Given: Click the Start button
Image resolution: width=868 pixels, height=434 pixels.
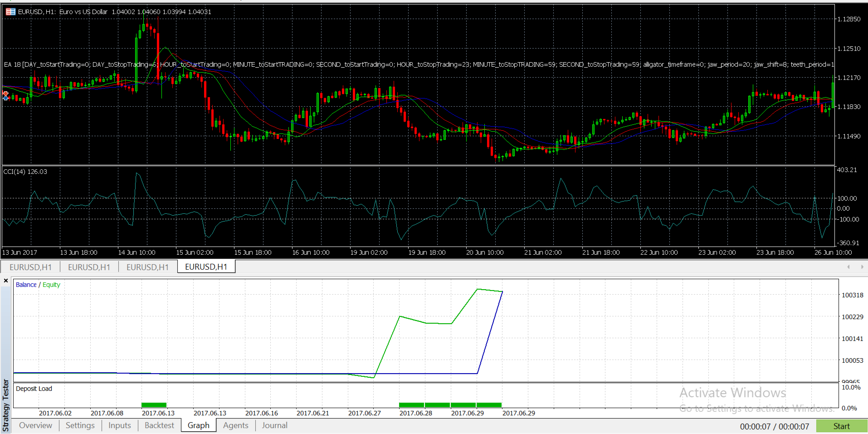Looking at the screenshot, I should pyautogui.click(x=842, y=426).
